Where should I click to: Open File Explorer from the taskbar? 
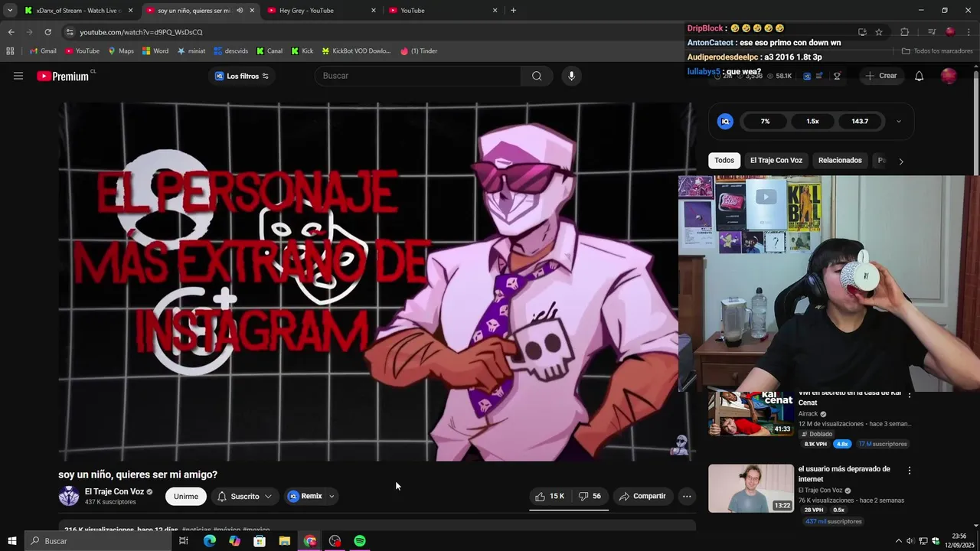[284, 541]
